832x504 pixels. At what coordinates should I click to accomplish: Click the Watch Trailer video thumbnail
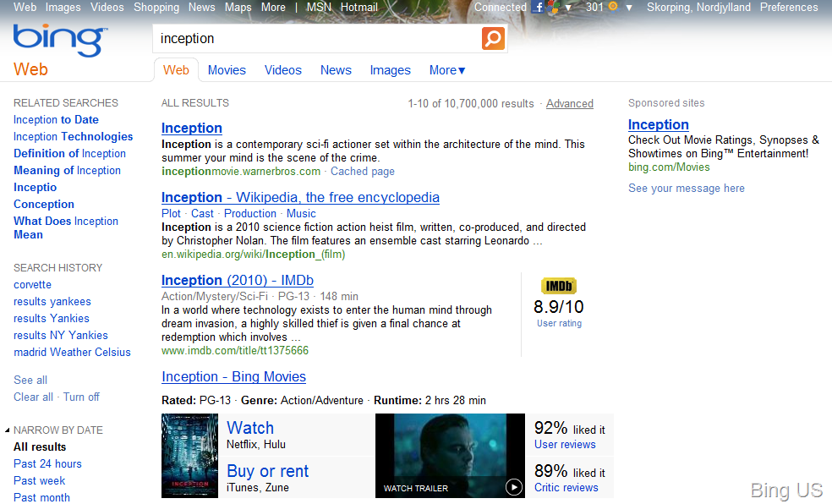click(450, 456)
